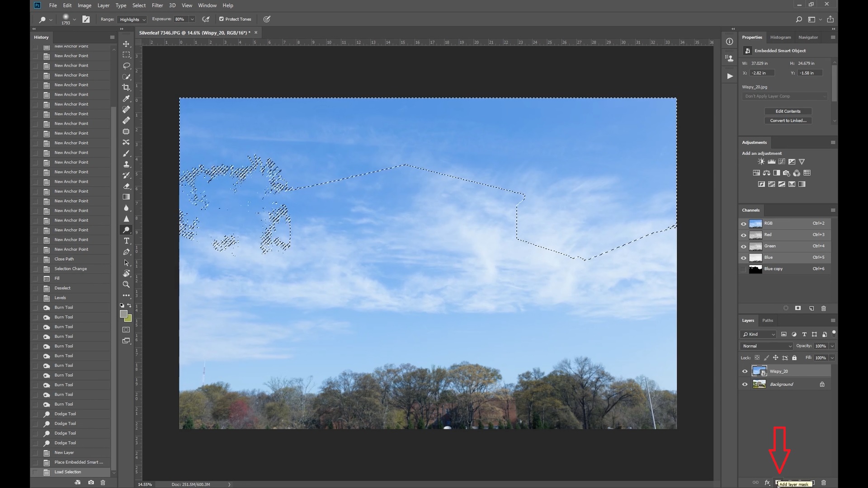Select the Clone Stamp tool
The image size is (868, 488).
click(126, 164)
